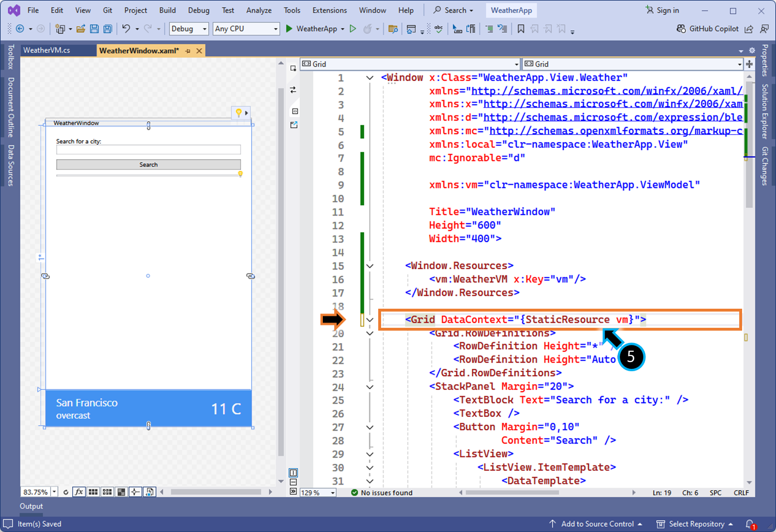Click the city text box in designer preview
776x532 pixels.
[x=149, y=150]
